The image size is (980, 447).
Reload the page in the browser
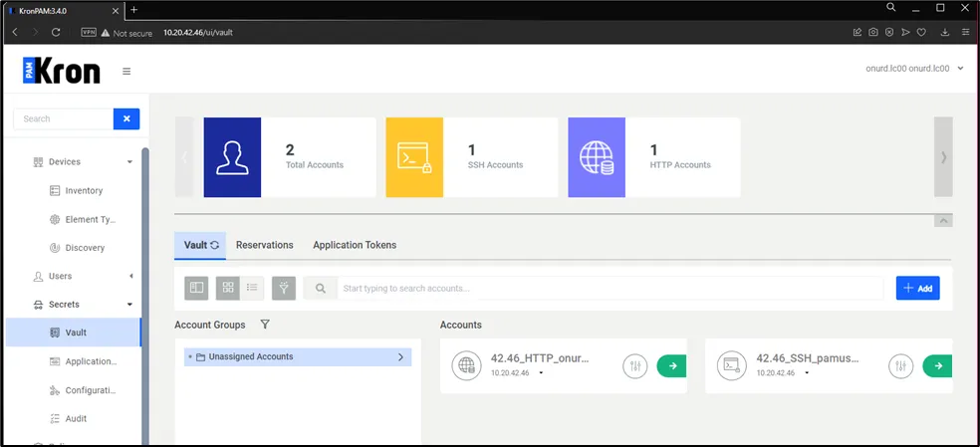pos(56,32)
